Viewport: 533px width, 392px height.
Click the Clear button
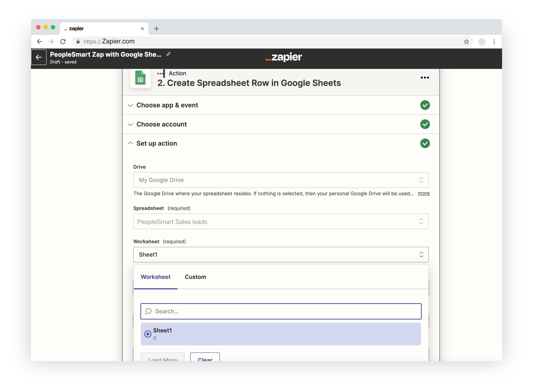click(205, 357)
